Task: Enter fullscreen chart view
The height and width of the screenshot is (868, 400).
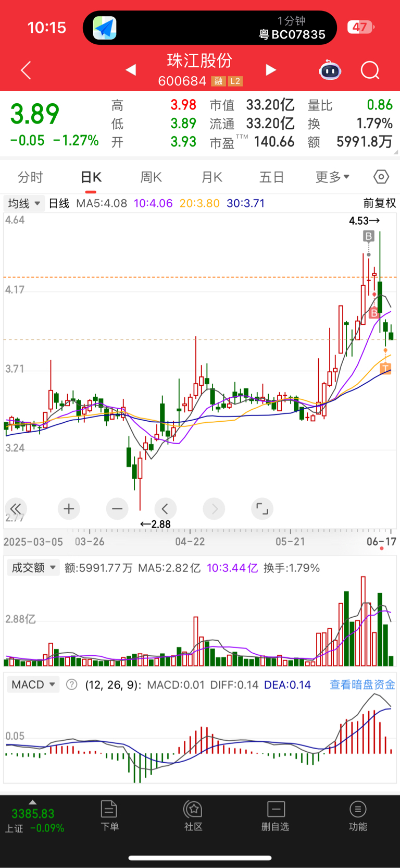Action: 262,509
